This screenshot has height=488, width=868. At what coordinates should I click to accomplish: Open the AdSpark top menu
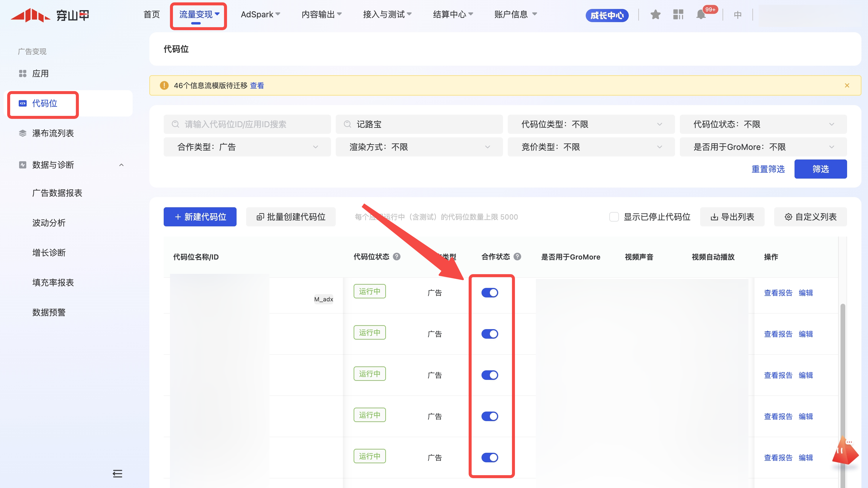[260, 15]
